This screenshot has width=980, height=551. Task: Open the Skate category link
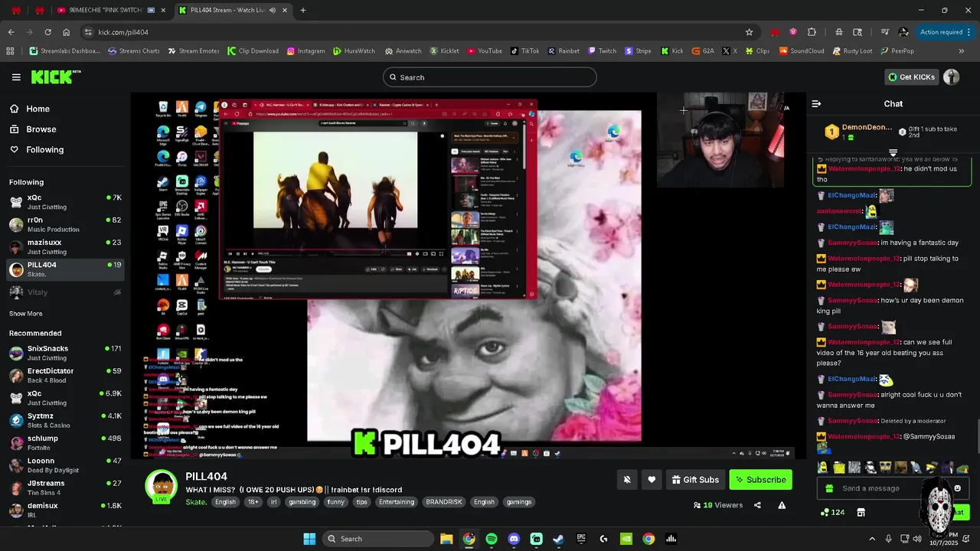(195, 502)
